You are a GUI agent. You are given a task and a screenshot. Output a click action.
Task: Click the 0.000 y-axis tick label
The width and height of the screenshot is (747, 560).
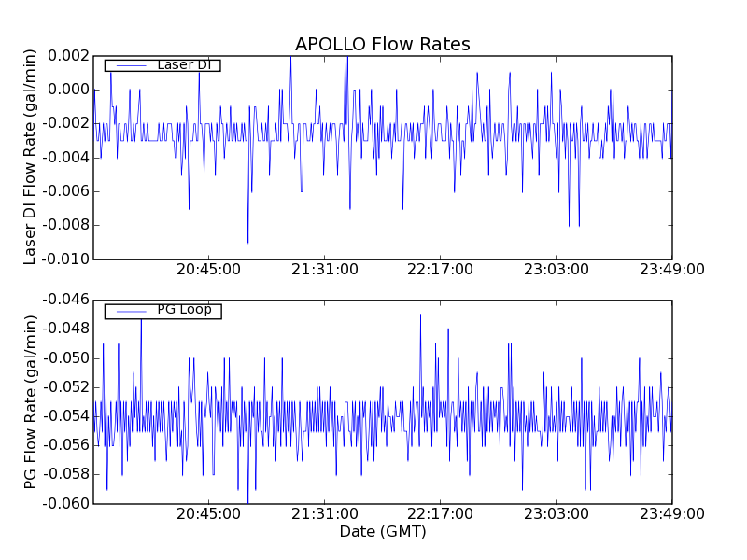(x=68, y=90)
